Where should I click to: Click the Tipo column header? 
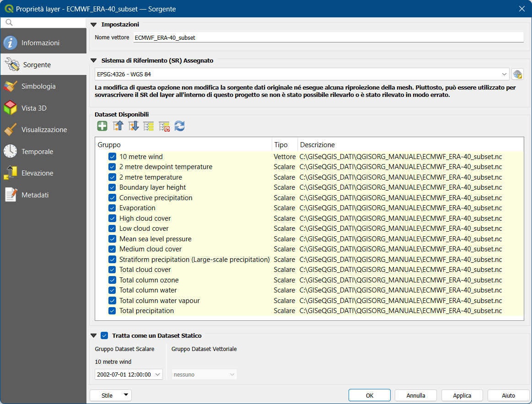[285, 145]
